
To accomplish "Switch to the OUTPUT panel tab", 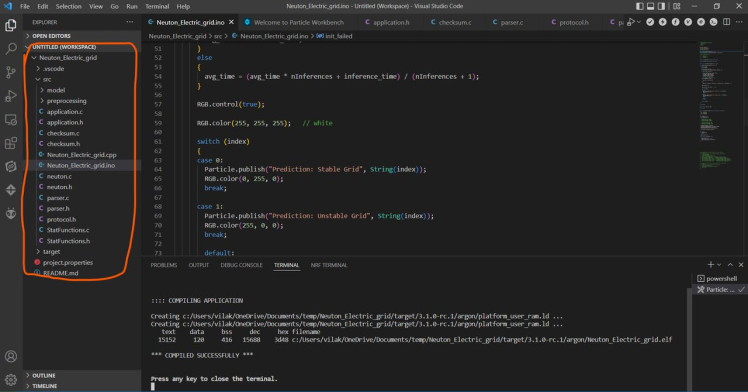I will (x=198, y=265).
